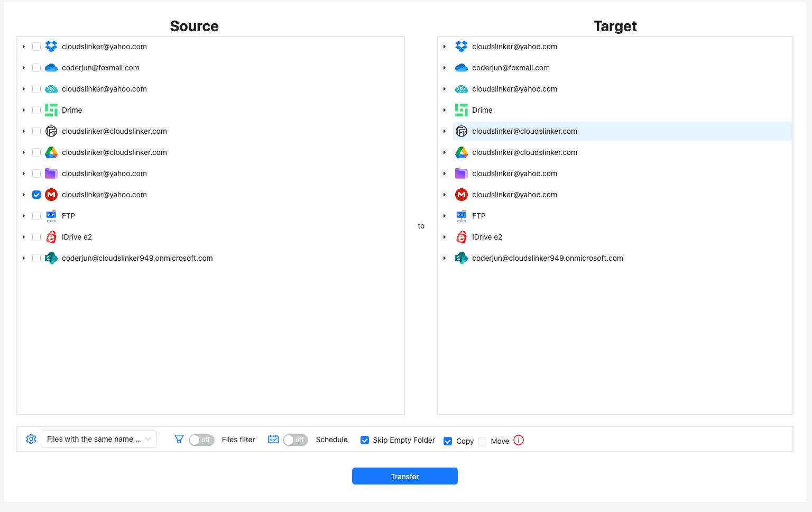Select the Dropbox icon in the Source panel
Image resolution: width=812 pixels, height=512 pixels.
[x=51, y=47]
